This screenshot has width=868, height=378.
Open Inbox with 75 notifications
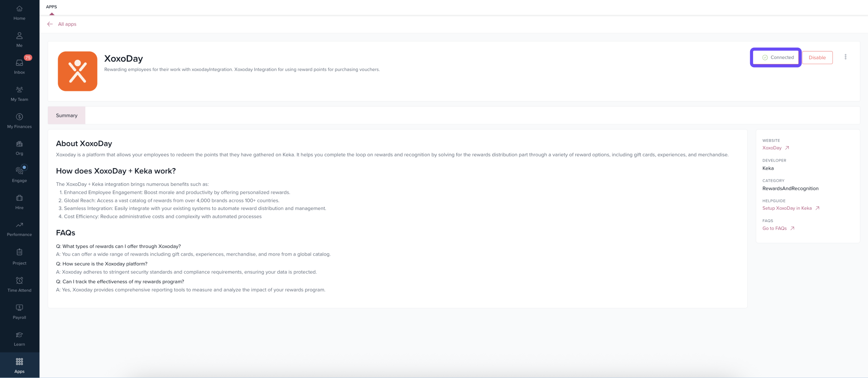pos(19,67)
